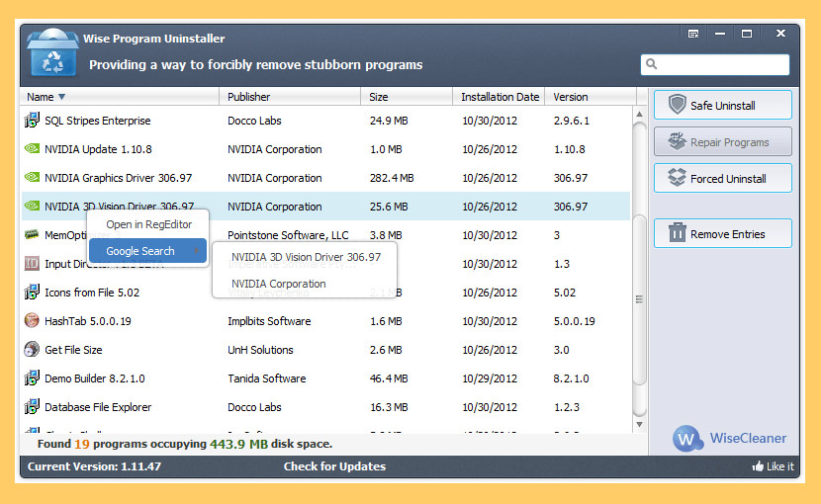821x504 pixels.
Task: Sort list by Version column header
Action: click(x=591, y=97)
